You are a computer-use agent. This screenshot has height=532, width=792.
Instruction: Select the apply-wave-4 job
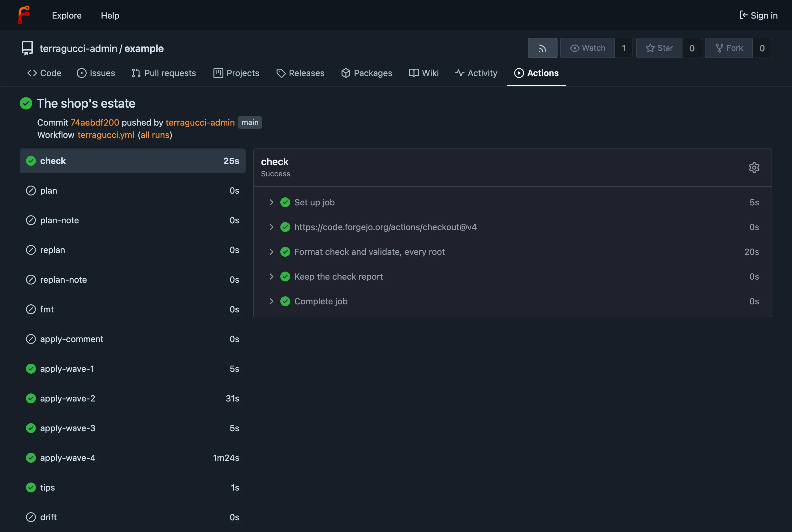(133, 458)
